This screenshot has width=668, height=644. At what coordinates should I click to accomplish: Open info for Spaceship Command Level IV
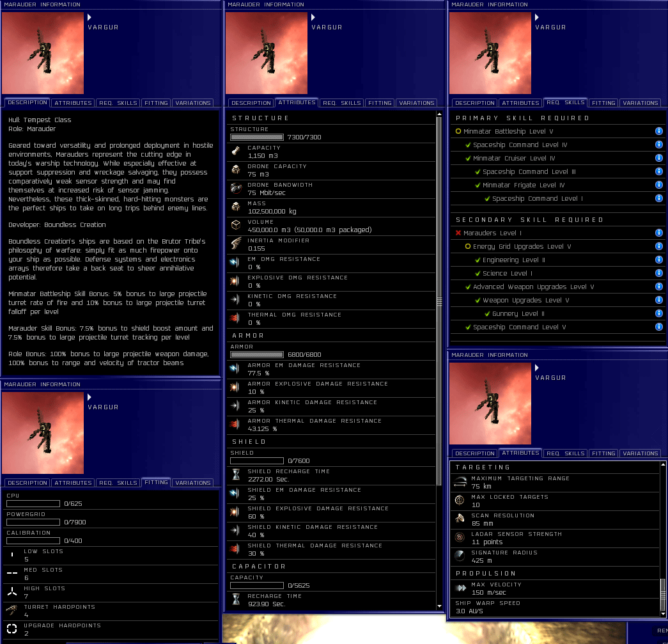tap(658, 145)
